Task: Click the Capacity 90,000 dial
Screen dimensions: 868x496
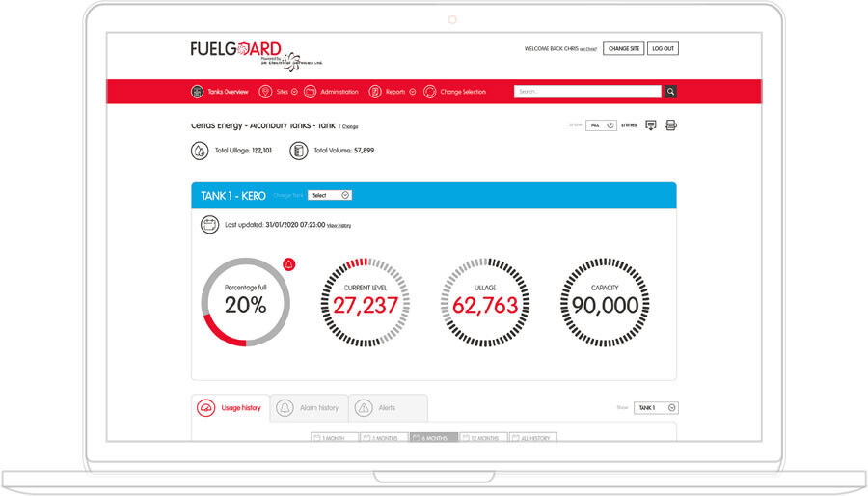Action: (x=605, y=302)
